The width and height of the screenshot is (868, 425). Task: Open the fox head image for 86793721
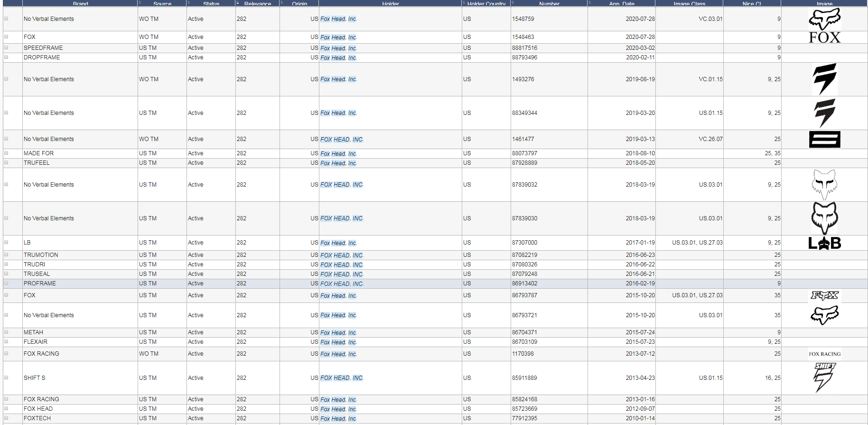click(824, 315)
